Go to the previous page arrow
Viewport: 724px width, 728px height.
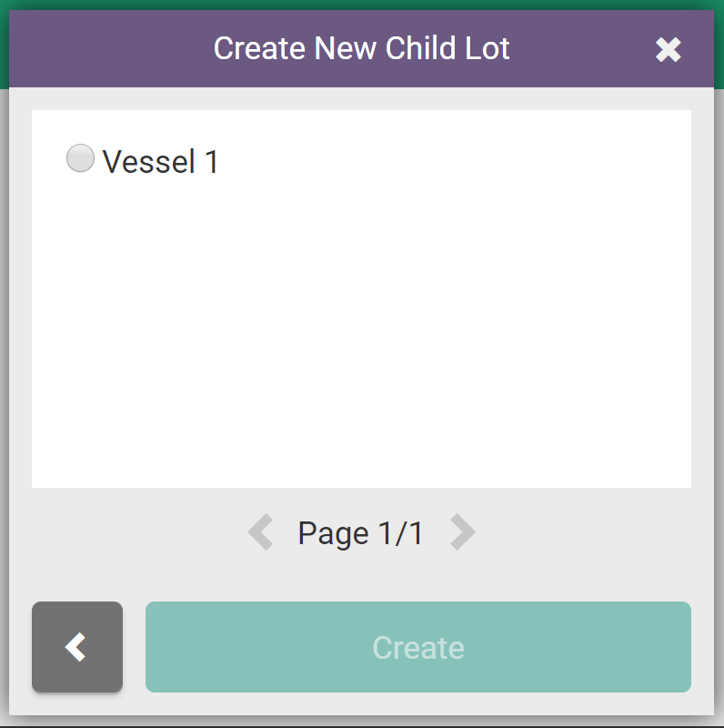pos(261,532)
